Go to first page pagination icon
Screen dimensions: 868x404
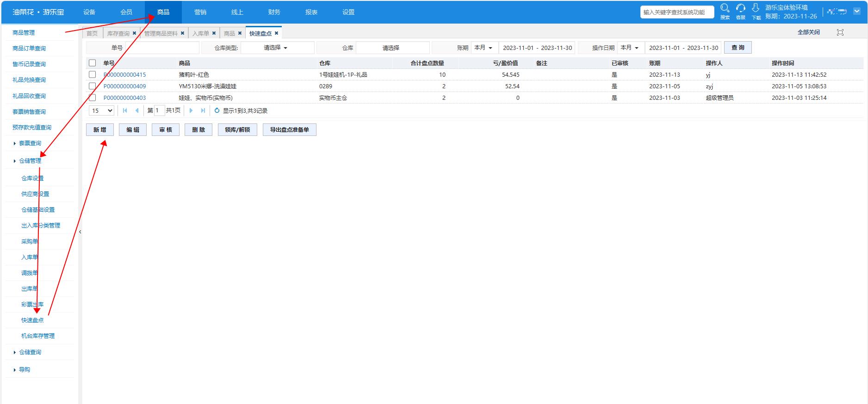coord(125,110)
